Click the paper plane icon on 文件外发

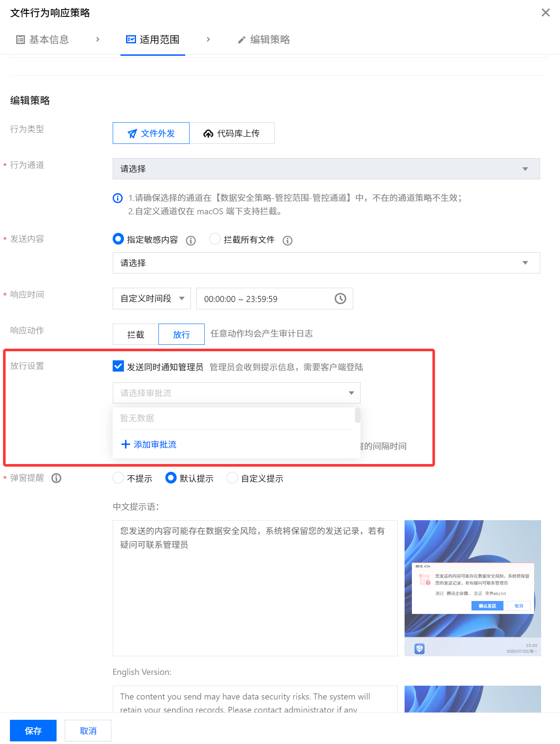[132, 134]
